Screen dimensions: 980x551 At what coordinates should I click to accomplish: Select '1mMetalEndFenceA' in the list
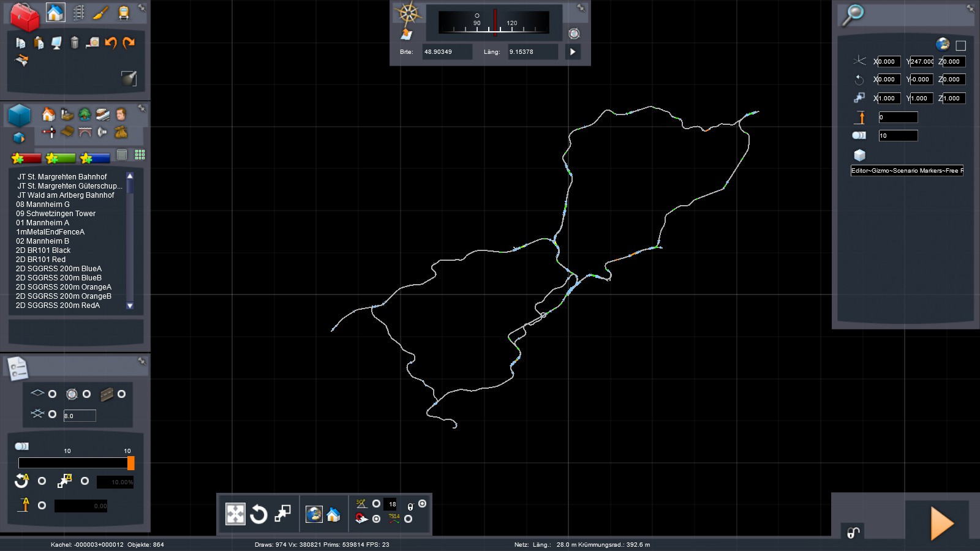click(x=50, y=232)
